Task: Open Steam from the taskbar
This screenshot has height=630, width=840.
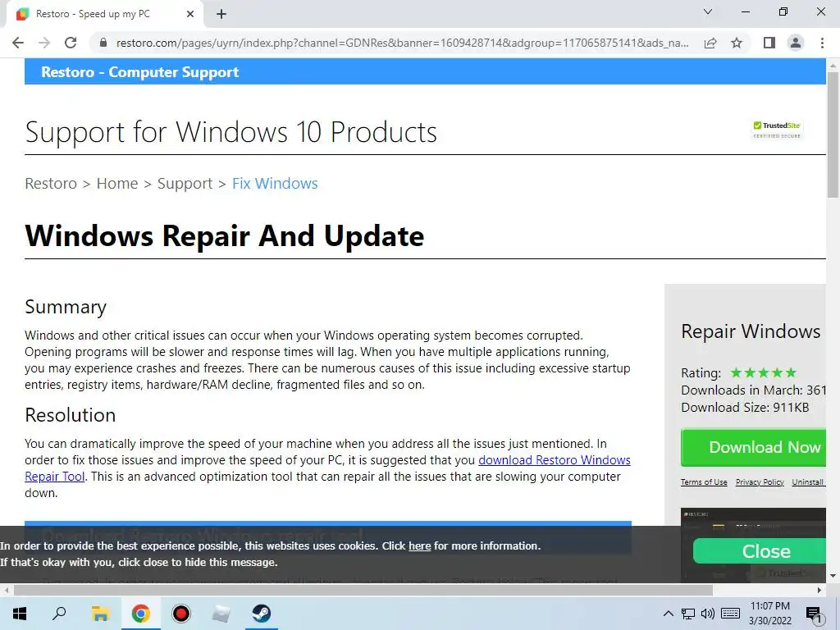Action: pos(262,614)
